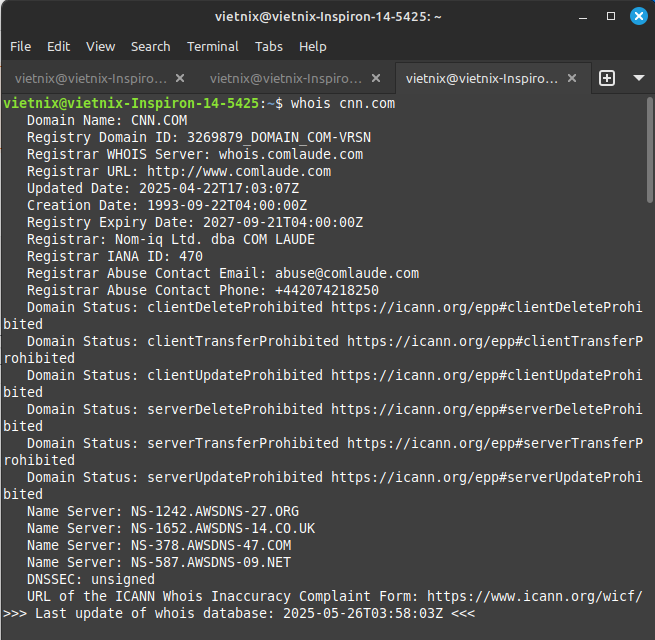Click the '+442074218250' phone number

[327, 290]
